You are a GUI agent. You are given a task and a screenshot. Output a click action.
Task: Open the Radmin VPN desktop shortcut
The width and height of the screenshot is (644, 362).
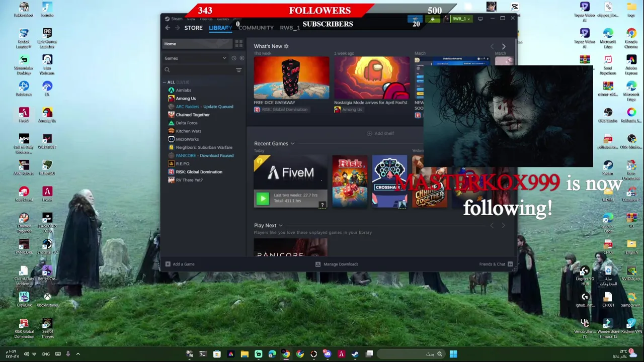point(631,326)
